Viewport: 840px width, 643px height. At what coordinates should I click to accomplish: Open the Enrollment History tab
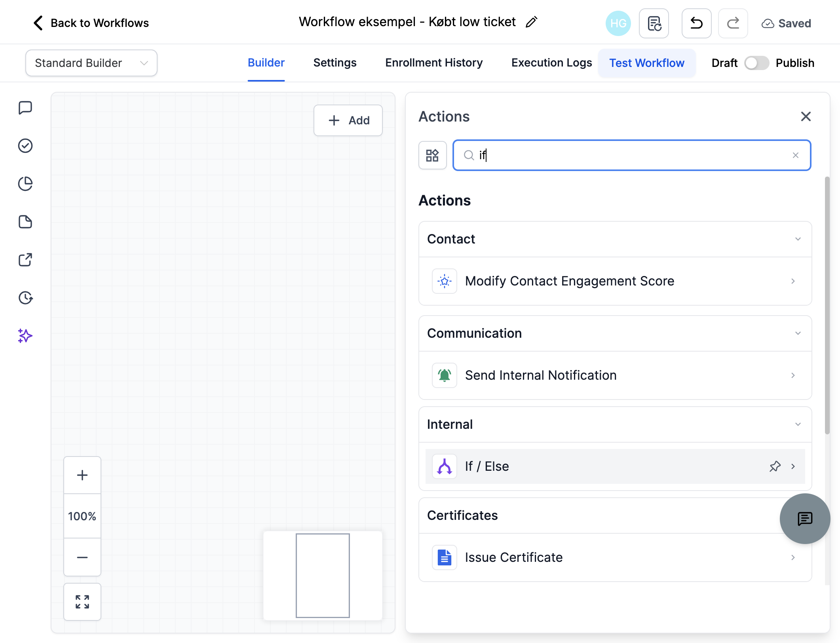434,63
